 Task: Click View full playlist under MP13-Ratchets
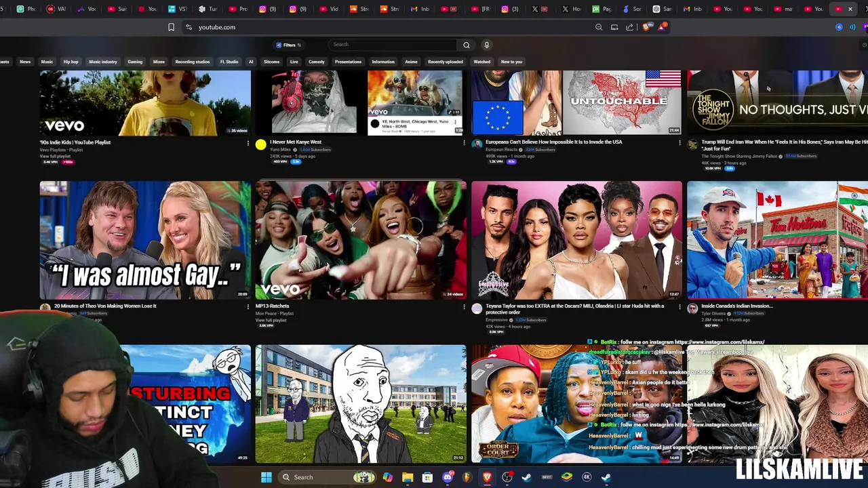(271, 320)
